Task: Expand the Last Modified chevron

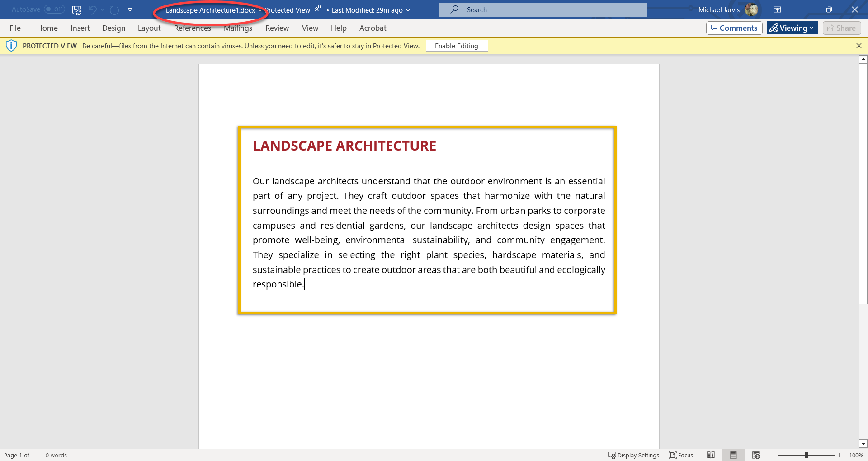Action: pos(408,10)
